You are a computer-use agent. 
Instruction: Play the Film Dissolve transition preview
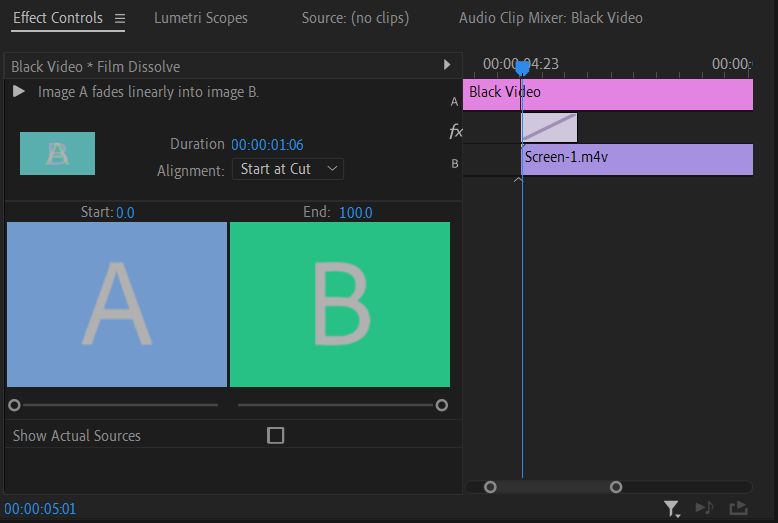19,92
